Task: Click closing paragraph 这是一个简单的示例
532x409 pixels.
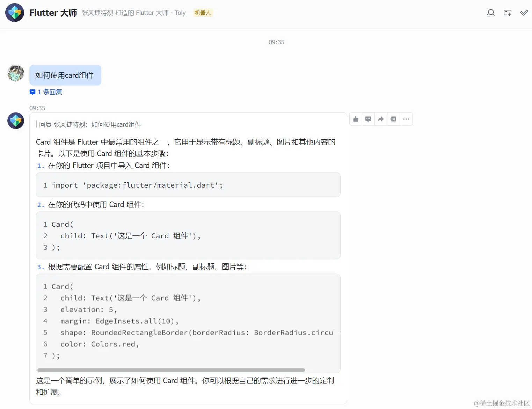Action: (x=185, y=386)
